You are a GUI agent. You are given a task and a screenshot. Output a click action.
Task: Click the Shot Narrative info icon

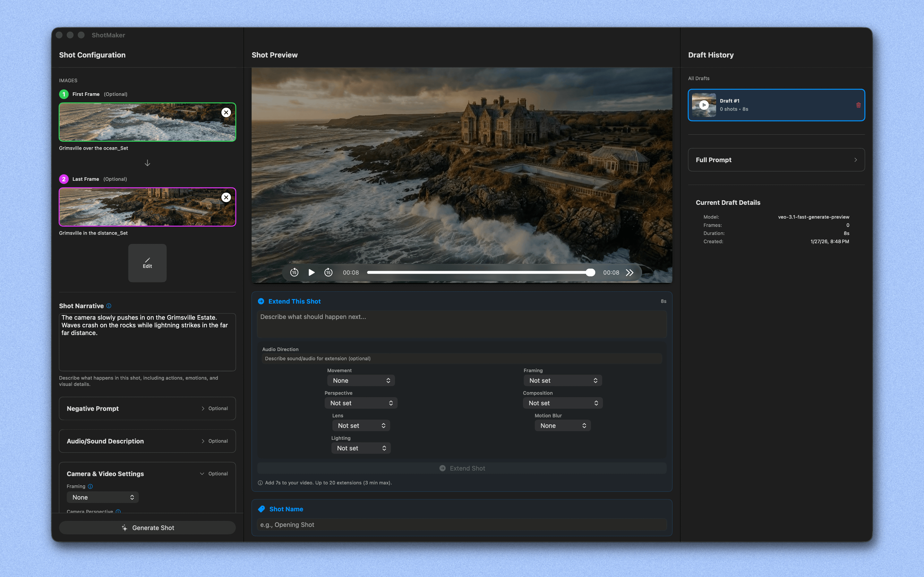click(x=109, y=306)
